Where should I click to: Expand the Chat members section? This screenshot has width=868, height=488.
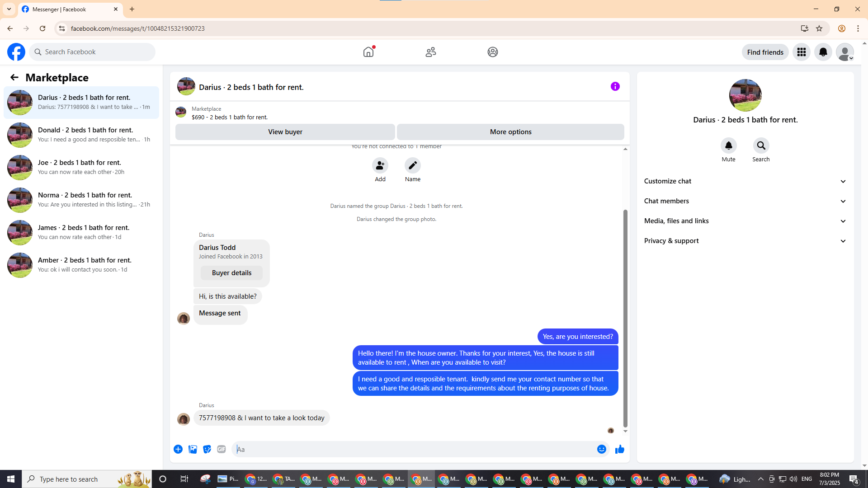click(745, 201)
